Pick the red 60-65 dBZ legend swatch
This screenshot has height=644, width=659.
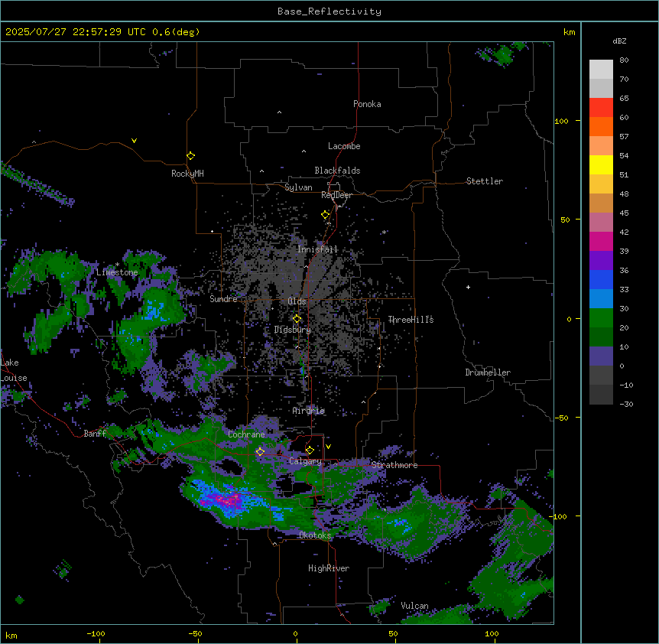pos(601,107)
